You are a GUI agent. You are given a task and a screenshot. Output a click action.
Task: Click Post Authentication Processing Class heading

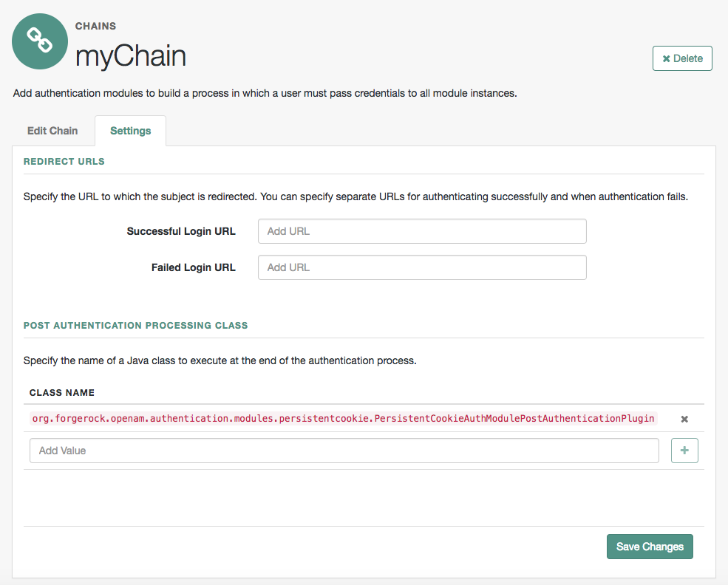(135, 325)
